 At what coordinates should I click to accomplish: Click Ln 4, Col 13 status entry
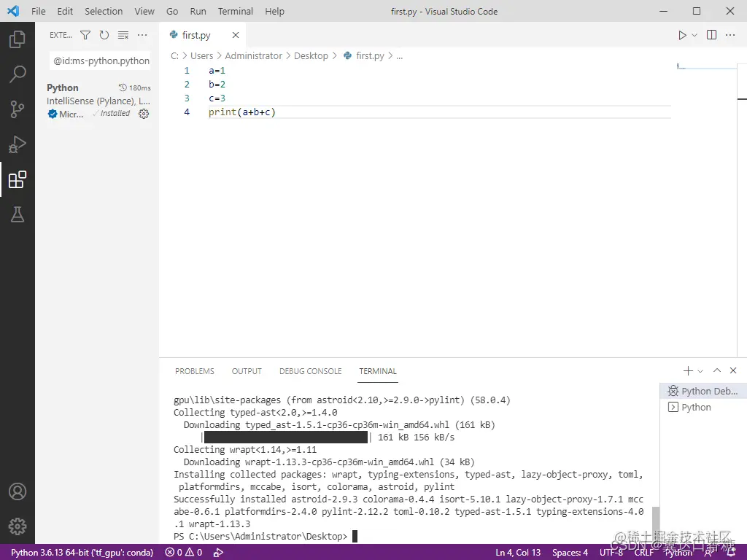[x=518, y=553]
